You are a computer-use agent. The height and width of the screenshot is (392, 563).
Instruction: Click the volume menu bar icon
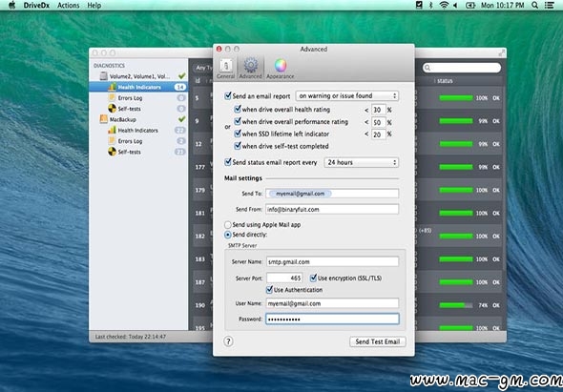tap(455, 5)
